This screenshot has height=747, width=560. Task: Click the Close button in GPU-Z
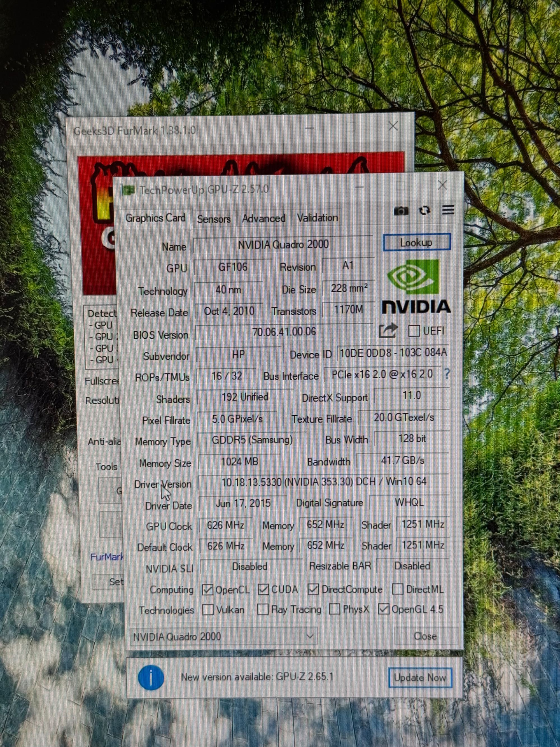(425, 636)
